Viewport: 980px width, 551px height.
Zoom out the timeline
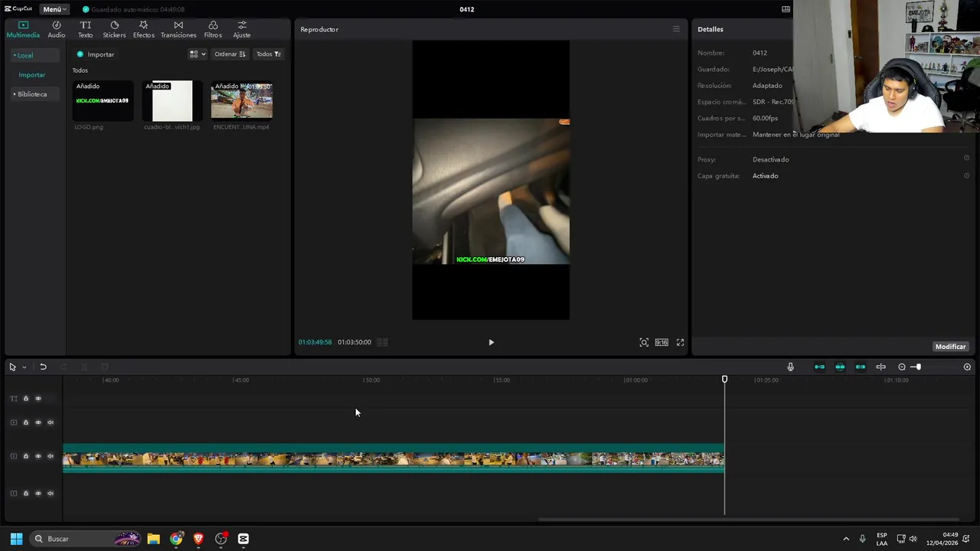pos(902,367)
